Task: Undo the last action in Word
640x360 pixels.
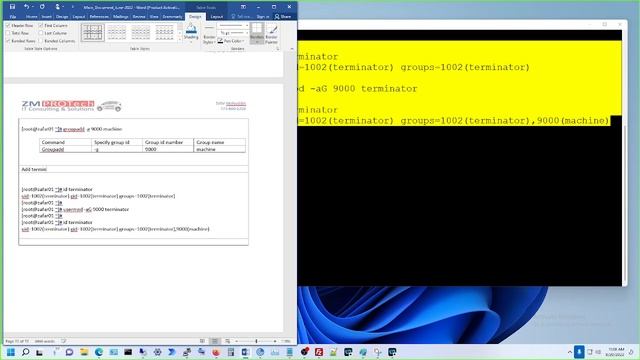Action: (26, 7)
